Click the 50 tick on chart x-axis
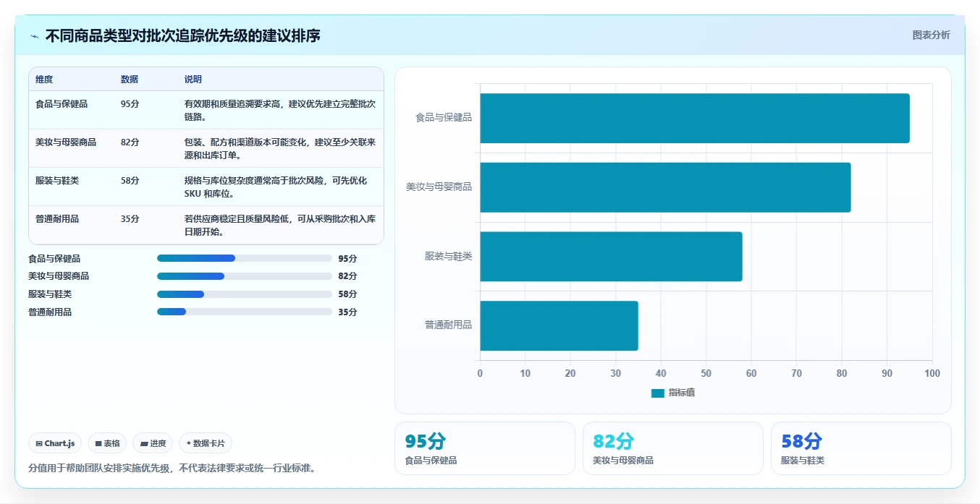 (x=706, y=374)
